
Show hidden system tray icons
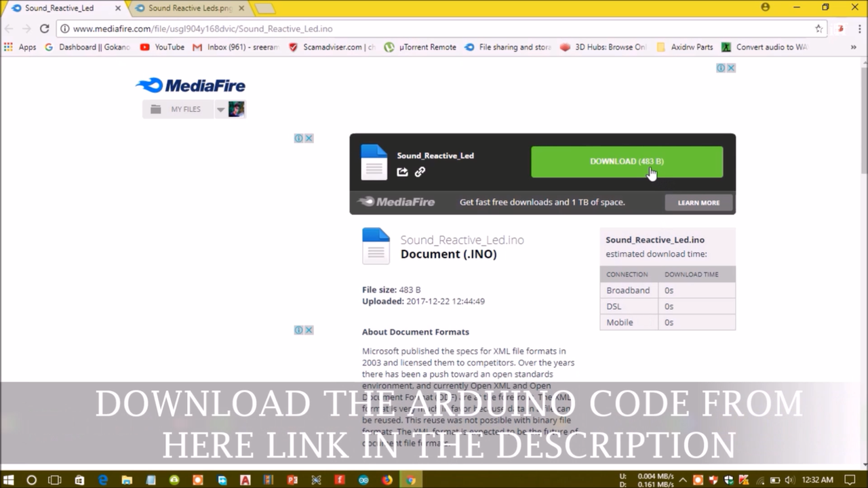(x=683, y=480)
